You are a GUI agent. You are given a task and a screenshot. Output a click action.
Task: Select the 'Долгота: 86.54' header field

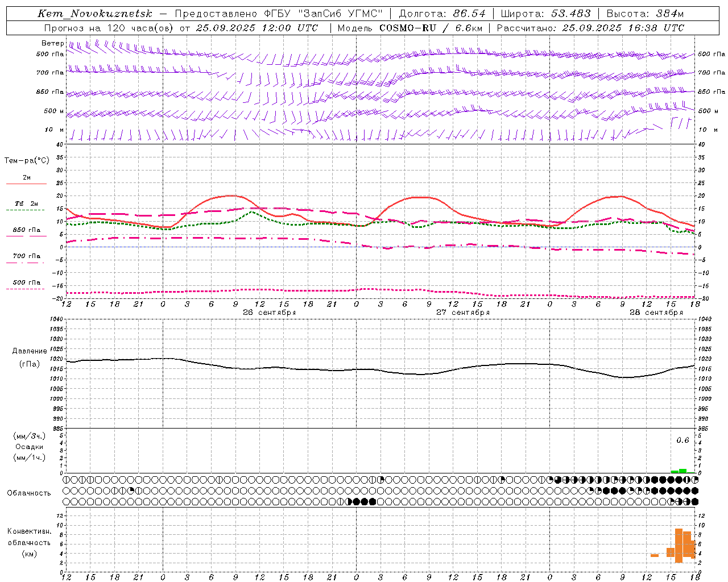tap(442, 14)
